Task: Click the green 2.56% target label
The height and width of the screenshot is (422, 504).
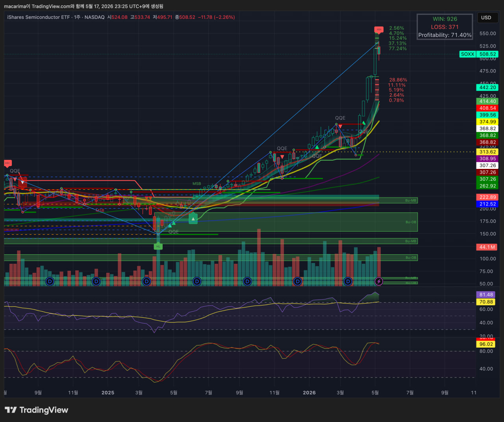Action: pyautogui.click(x=397, y=28)
